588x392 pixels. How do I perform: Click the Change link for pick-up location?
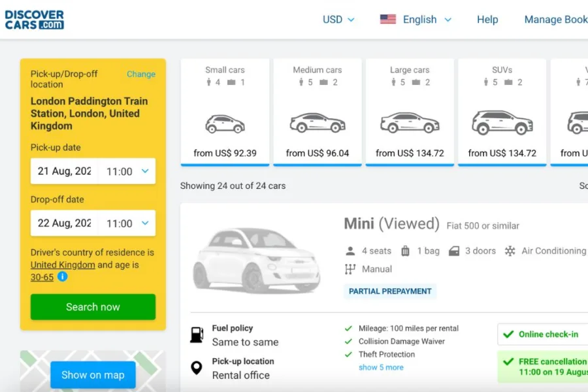click(141, 74)
